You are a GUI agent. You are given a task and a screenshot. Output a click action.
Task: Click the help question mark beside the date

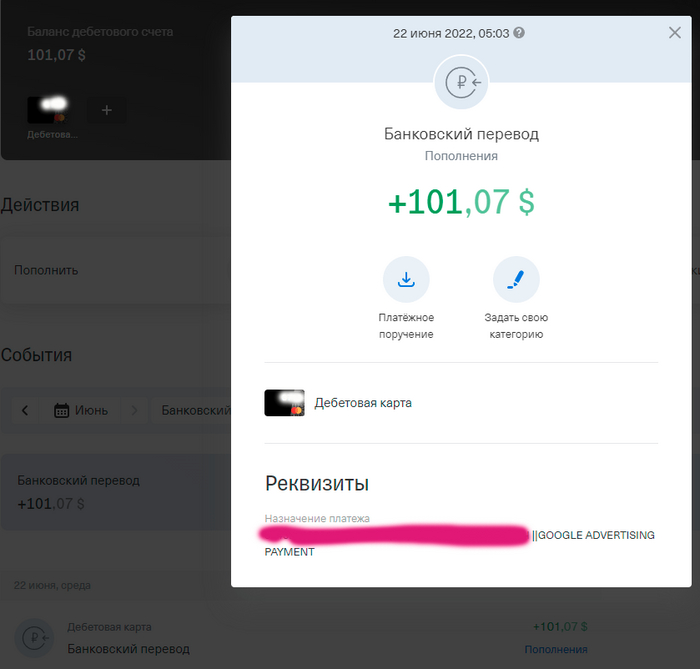[519, 33]
